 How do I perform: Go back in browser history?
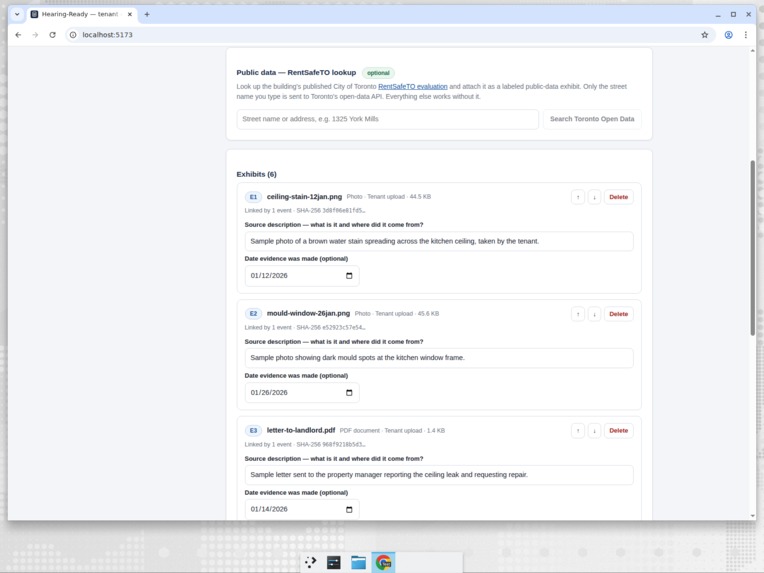tap(18, 35)
